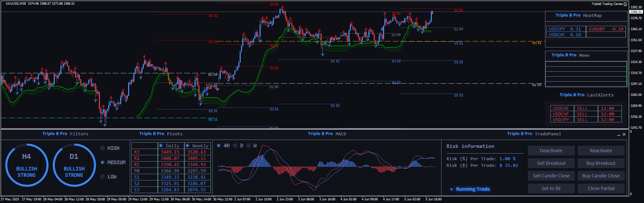Click the Set to BE button
Viewport: 644px width, 203px height.
[x=551, y=188]
